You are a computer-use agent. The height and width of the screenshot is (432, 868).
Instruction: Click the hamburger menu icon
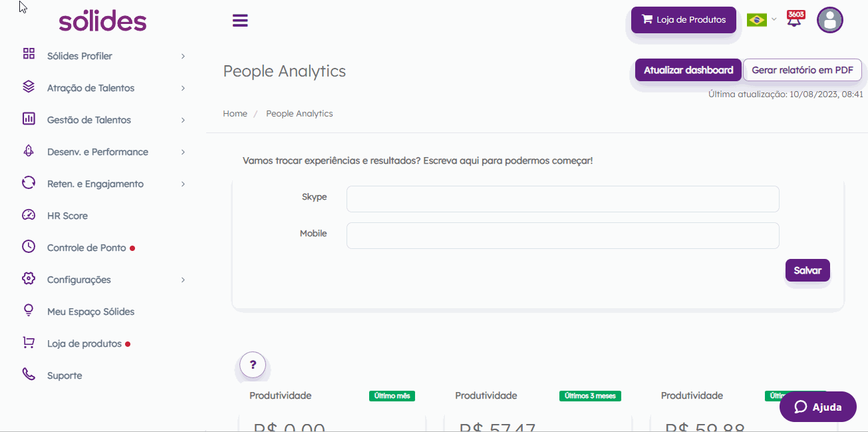point(240,21)
